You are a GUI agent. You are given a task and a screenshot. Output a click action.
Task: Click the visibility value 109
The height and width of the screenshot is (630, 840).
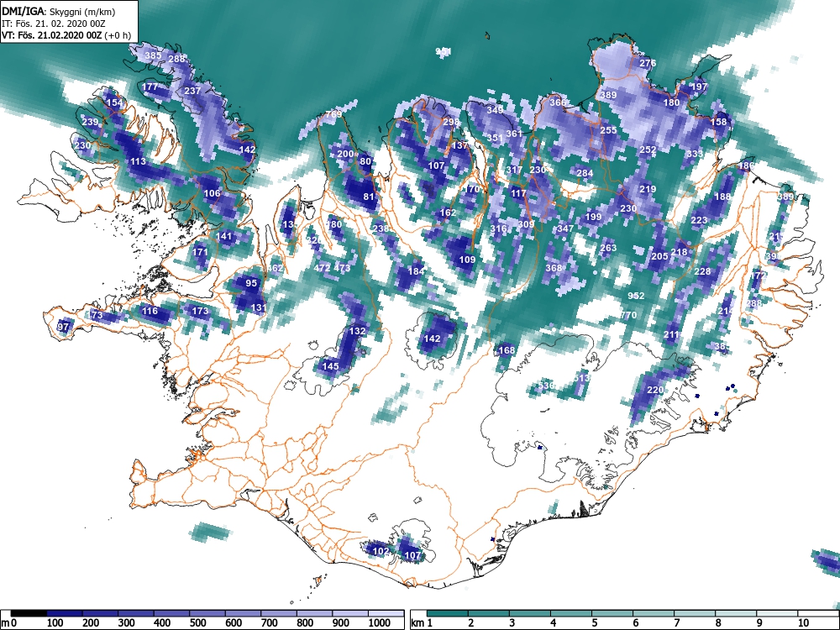[467, 260]
